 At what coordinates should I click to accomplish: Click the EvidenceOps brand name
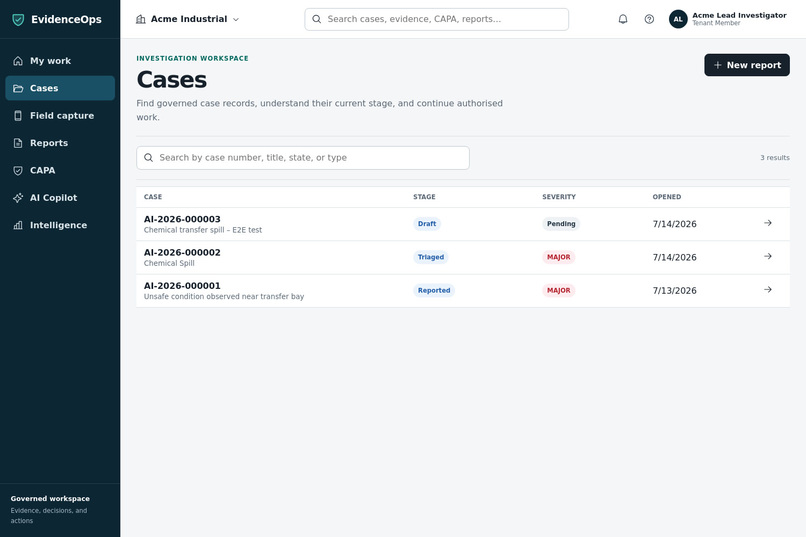66,20
